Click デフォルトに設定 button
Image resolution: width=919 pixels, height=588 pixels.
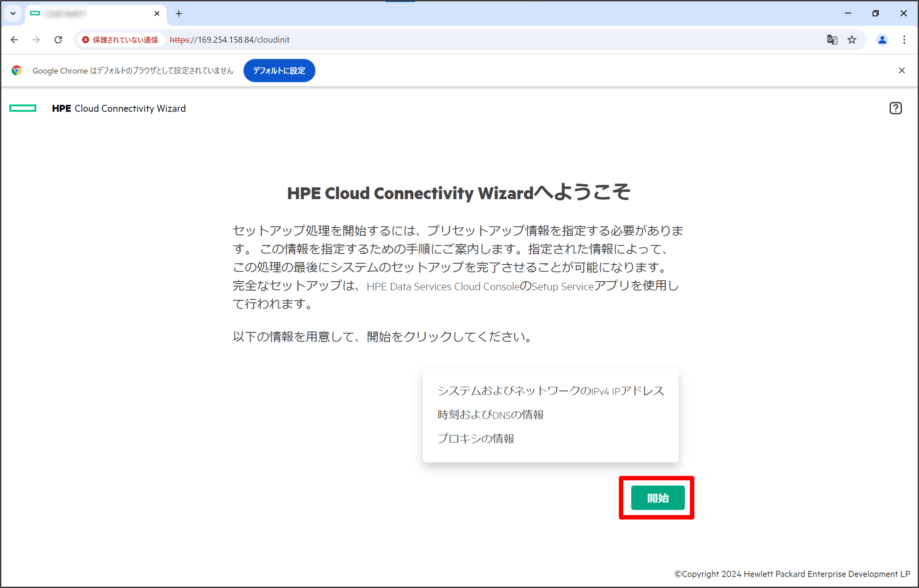pyautogui.click(x=279, y=71)
